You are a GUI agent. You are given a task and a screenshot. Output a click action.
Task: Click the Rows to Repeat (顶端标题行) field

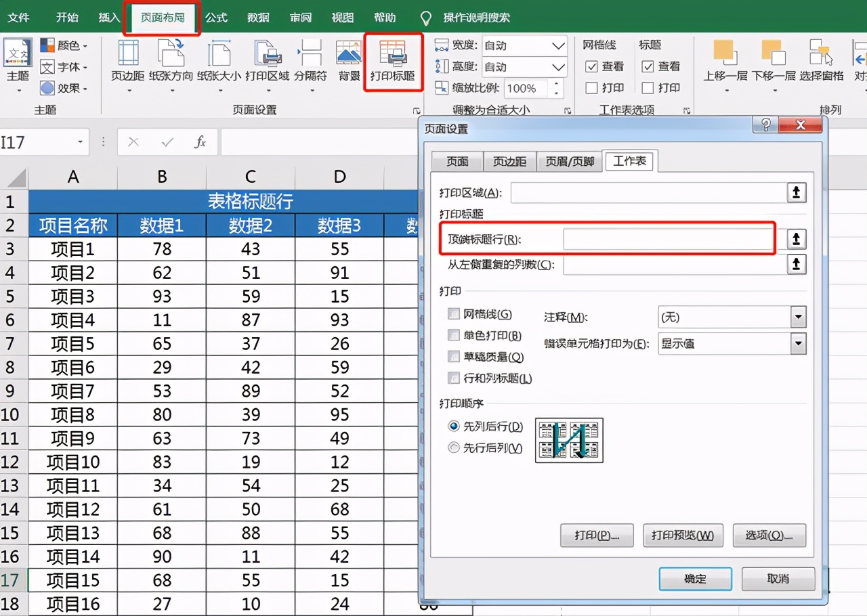(x=667, y=239)
